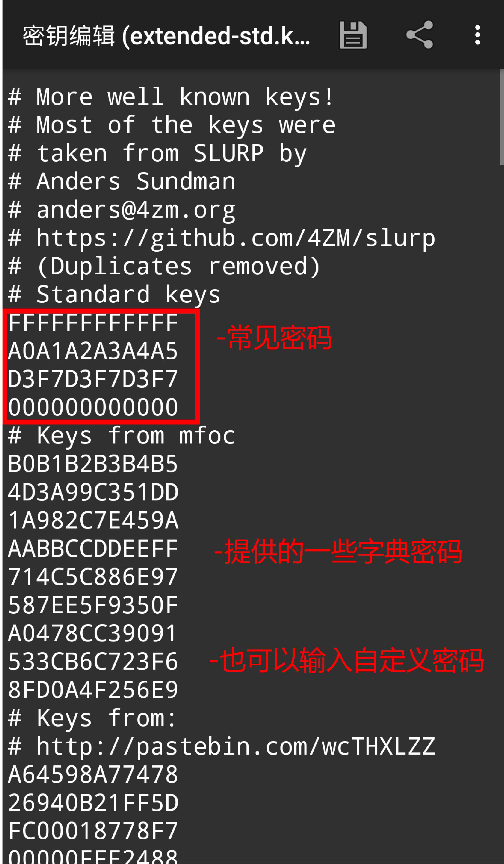This screenshot has width=504, height=864.
Task: Click the https://github.com/4ZM/slurp line
Action: (222, 238)
